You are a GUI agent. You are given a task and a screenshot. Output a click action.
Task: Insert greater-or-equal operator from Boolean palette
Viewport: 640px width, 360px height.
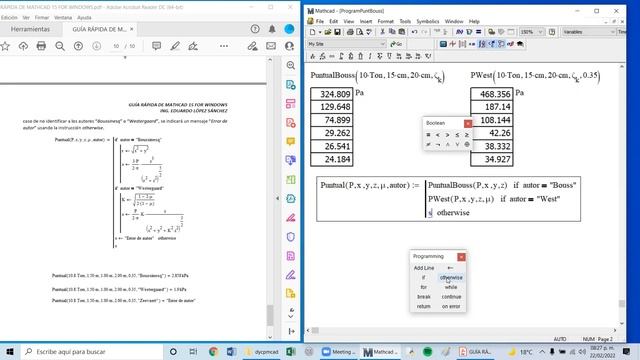[467, 135]
